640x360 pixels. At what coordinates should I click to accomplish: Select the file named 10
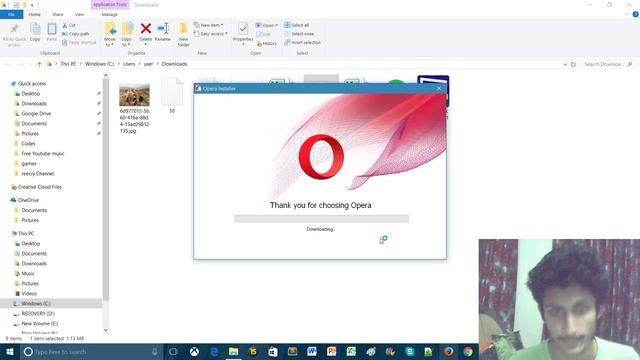coord(172,95)
